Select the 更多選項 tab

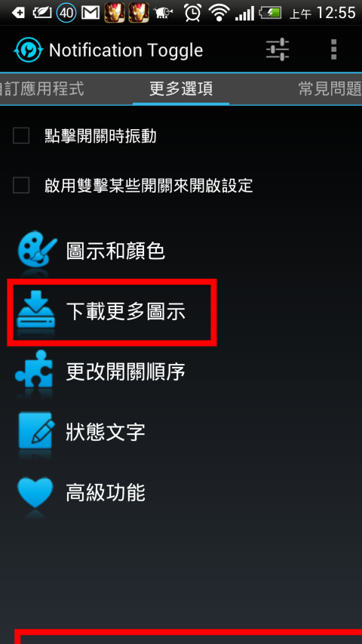click(x=181, y=89)
